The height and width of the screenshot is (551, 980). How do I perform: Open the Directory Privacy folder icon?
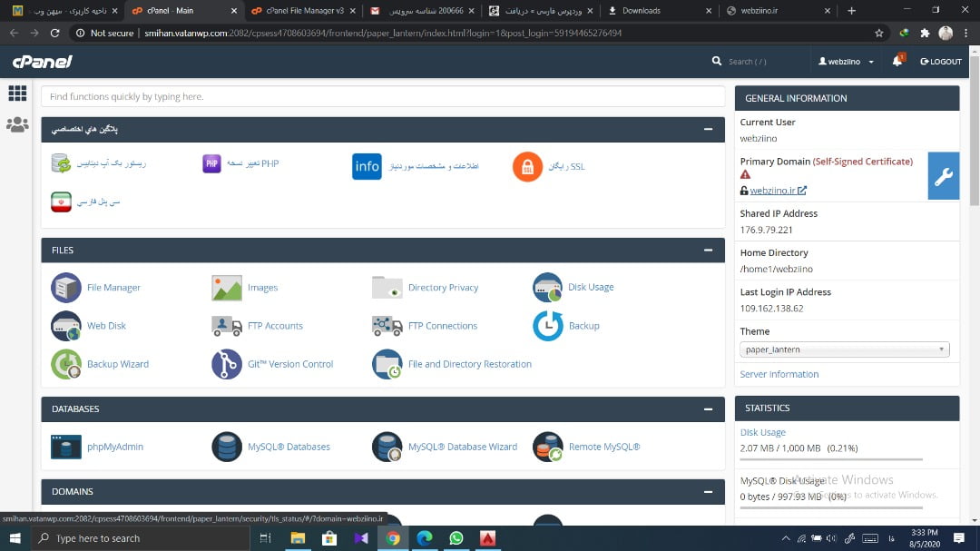pos(387,288)
